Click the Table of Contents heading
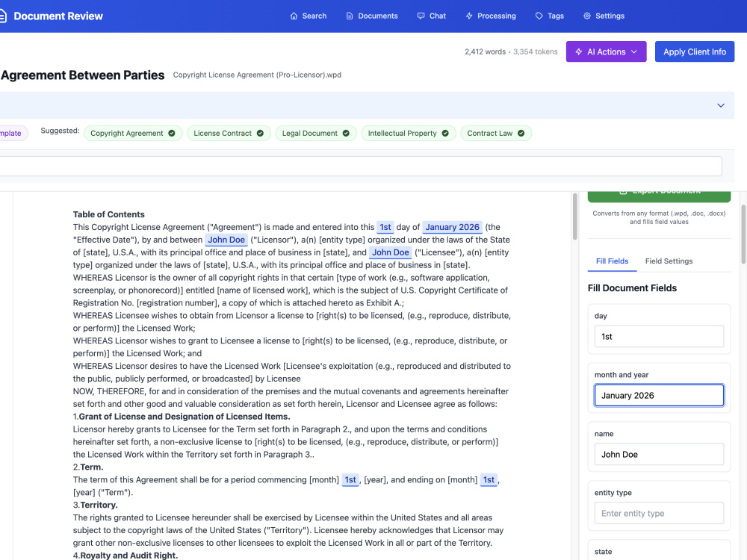The width and height of the screenshot is (747, 560). point(108,214)
